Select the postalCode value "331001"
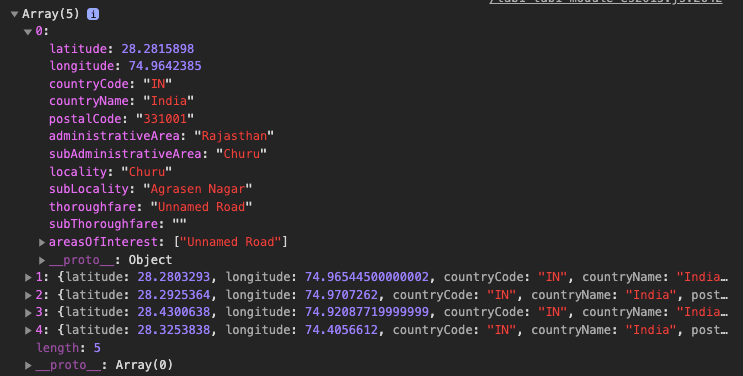743x376 pixels. (x=165, y=119)
